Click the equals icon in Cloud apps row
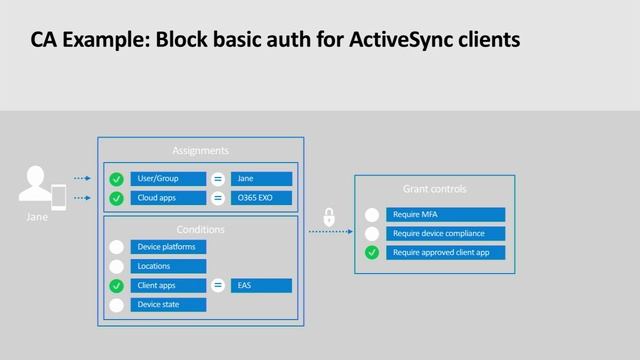The height and width of the screenshot is (360, 640). tap(218, 198)
